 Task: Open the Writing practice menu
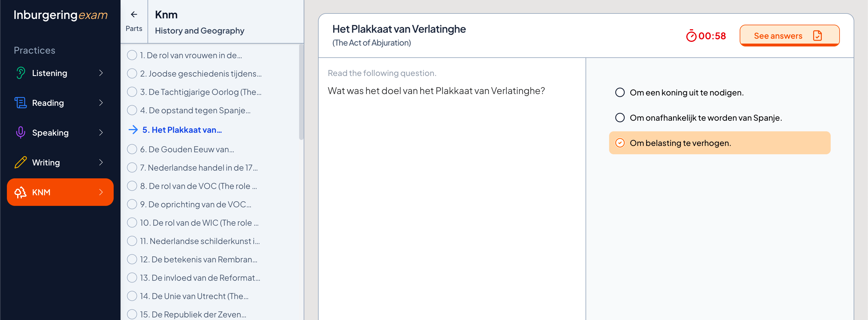60,162
